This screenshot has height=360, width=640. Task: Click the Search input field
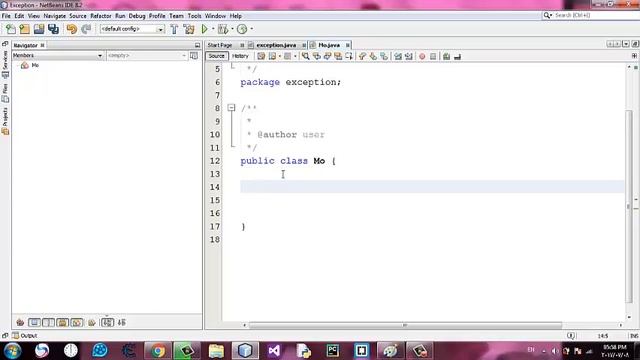(593, 15)
